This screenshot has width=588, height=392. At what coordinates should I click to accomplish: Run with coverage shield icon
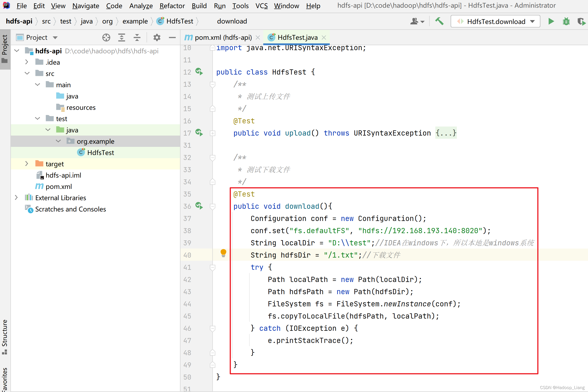coord(581,21)
